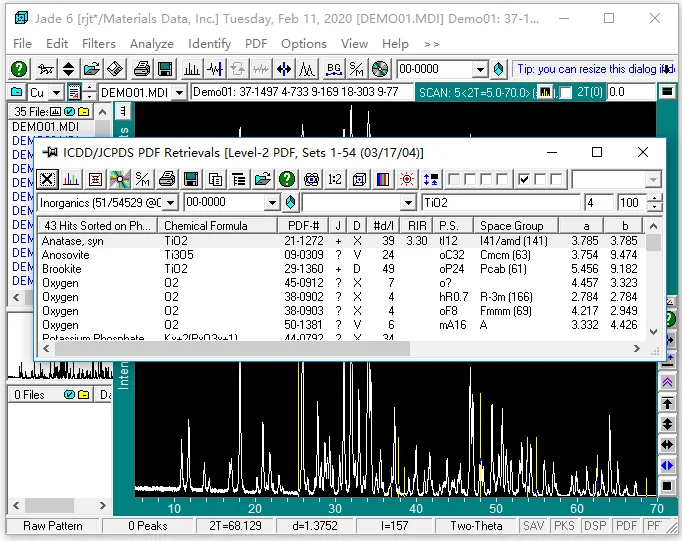Toggle the 2T(0) checkbox
This screenshot has height=541, width=682.
(566, 92)
